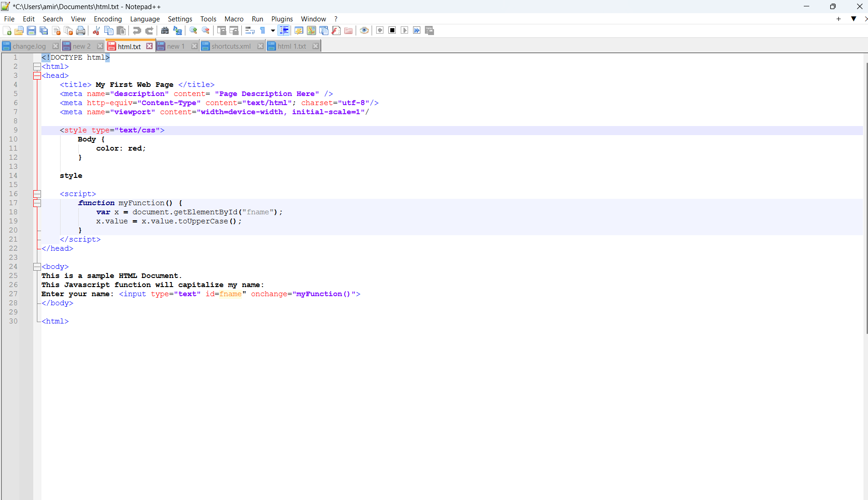The width and height of the screenshot is (868, 500).
Task: Open Find with the binoculars icon
Action: click(x=165, y=30)
